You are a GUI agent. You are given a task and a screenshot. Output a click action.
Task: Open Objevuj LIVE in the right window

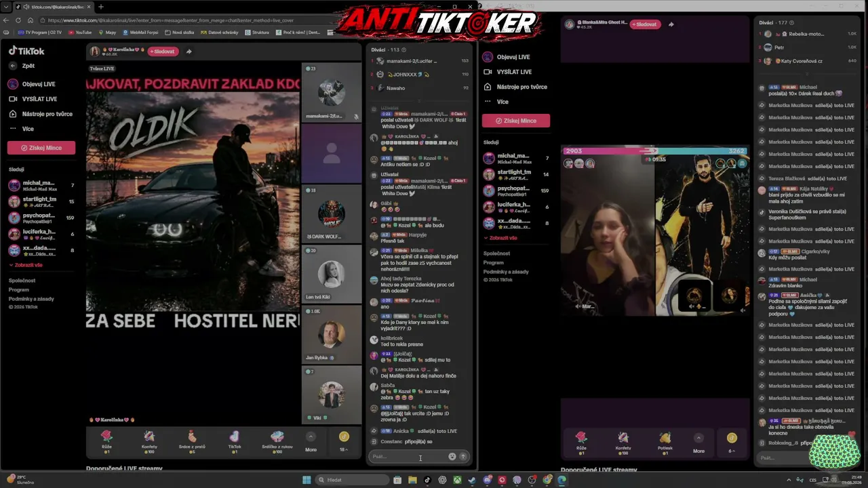pyautogui.click(x=507, y=57)
